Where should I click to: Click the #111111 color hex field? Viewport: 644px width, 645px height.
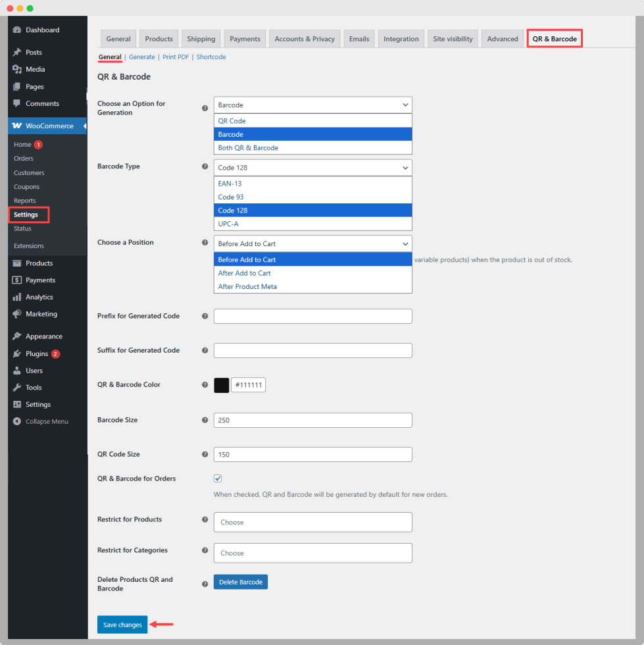(x=249, y=385)
